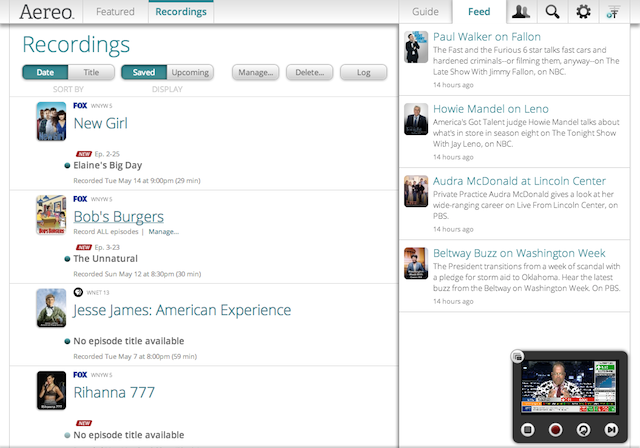Image resolution: width=640 pixels, height=448 pixels.
Task: Click the replay button in mini player
Action: 583,430
